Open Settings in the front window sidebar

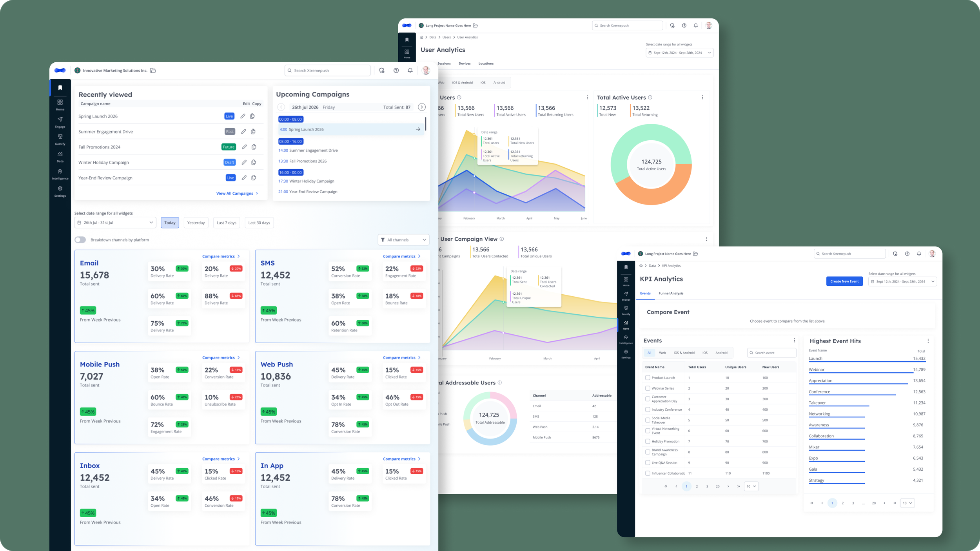tap(60, 191)
